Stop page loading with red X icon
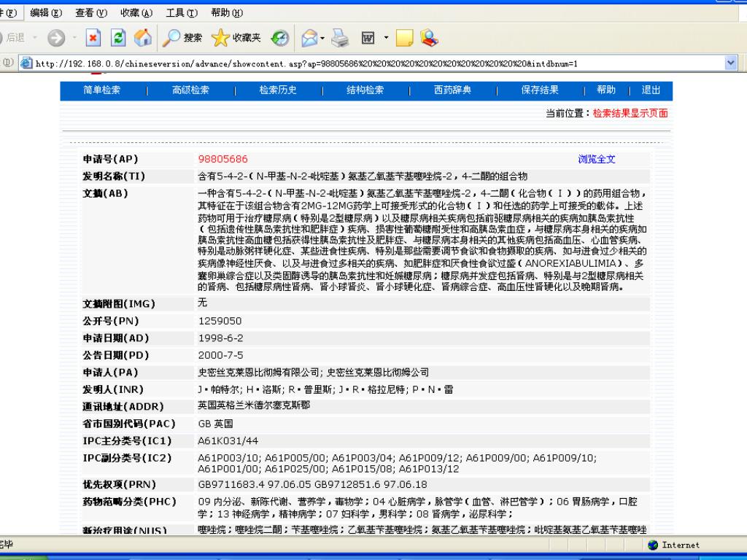The image size is (747, 560). click(x=93, y=38)
